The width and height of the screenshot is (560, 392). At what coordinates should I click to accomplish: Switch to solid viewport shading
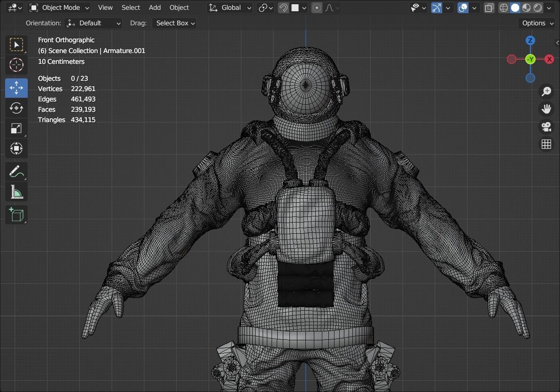coord(515,8)
